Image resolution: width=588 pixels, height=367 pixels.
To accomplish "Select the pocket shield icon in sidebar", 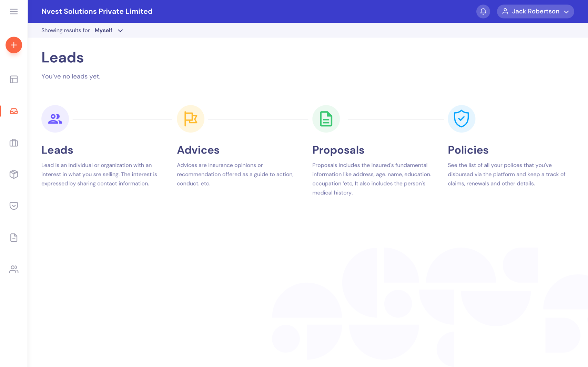I will click(x=14, y=206).
